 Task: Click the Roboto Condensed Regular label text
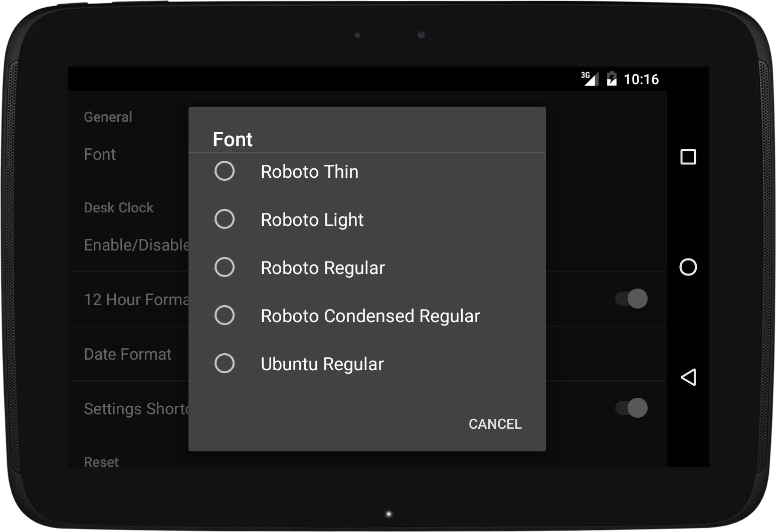(x=370, y=316)
